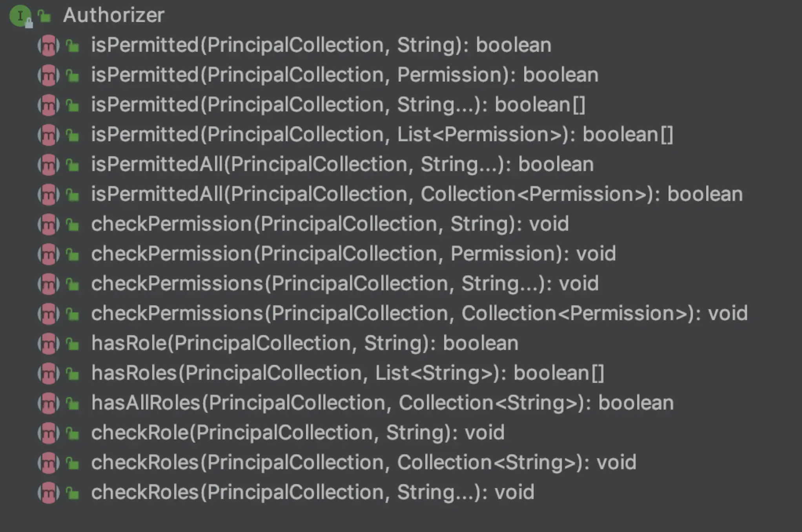Image resolution: width=802 pixels, height=532 pixels.
Task: Click the visibility icon next to checkPermissions(PrincipalCollection, String...)
Action: [x=73, y=284]
